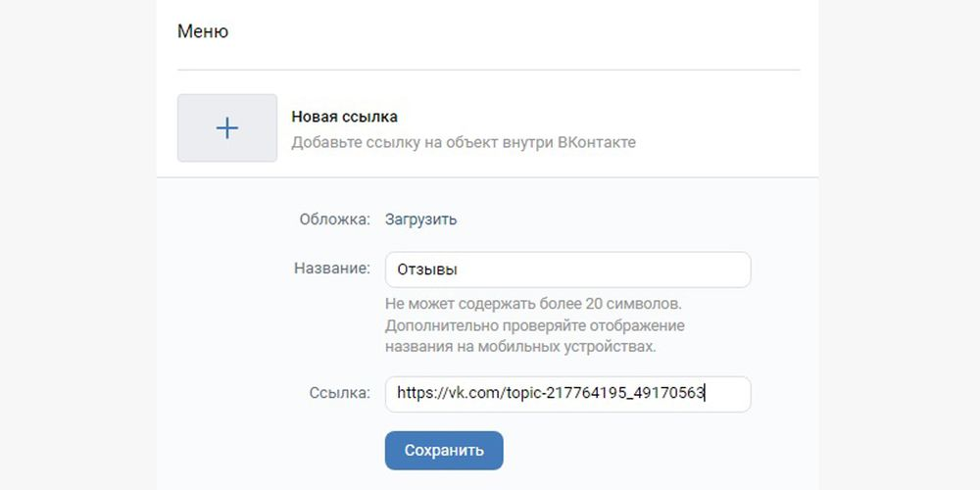Save the menu item with "Сохранить"
The width and height of the screenshot is (980, 490).
[x=444, y=450]
